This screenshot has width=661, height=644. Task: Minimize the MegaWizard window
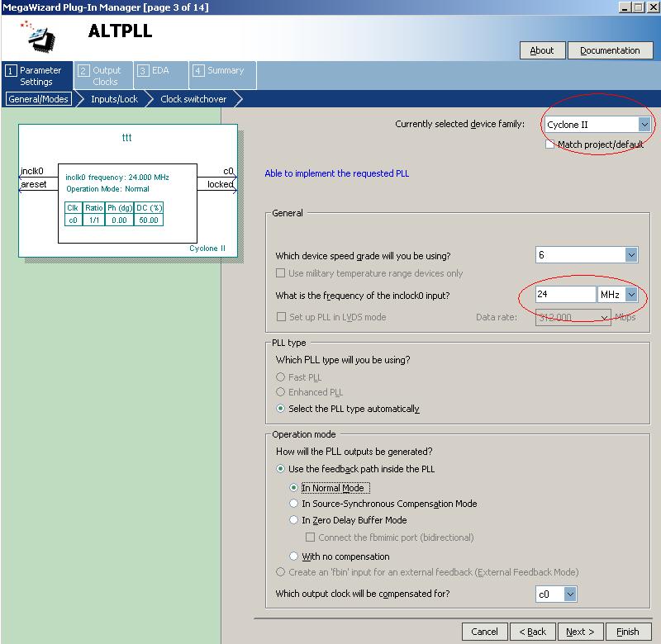[625, 7]
